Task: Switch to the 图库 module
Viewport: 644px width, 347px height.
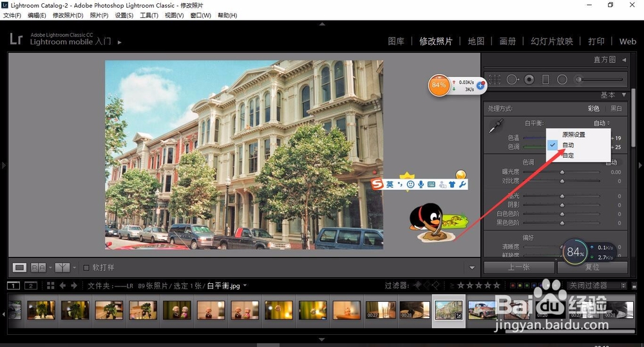Action: click(x=396, y=41)
